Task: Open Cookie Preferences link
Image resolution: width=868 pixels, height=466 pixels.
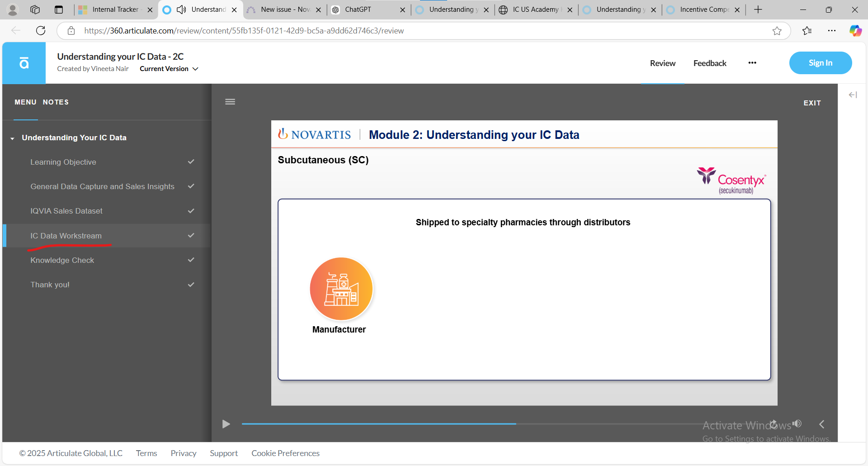Action: (x=285, y=453)
